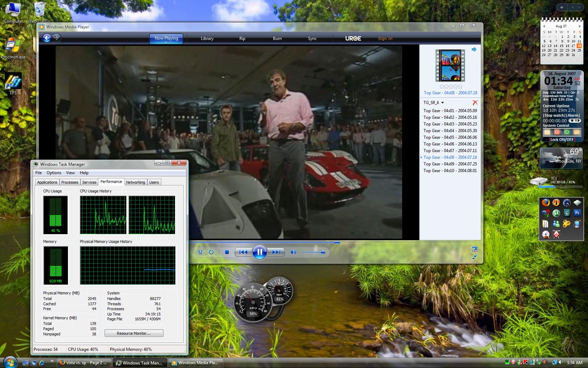Switch to the Processes tab
This screenshot has height=368, width=588.
pyautogui.click(x=70, y=182)
